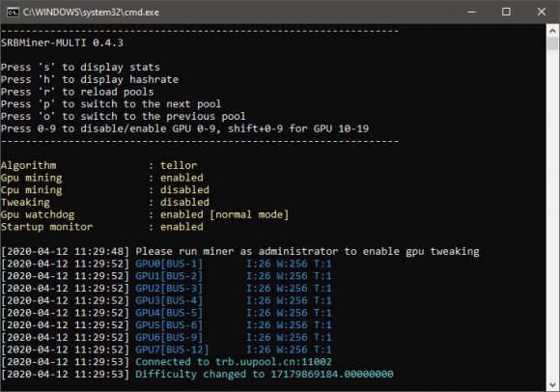Click the Tweaking "disabled" value

(184, 202)
